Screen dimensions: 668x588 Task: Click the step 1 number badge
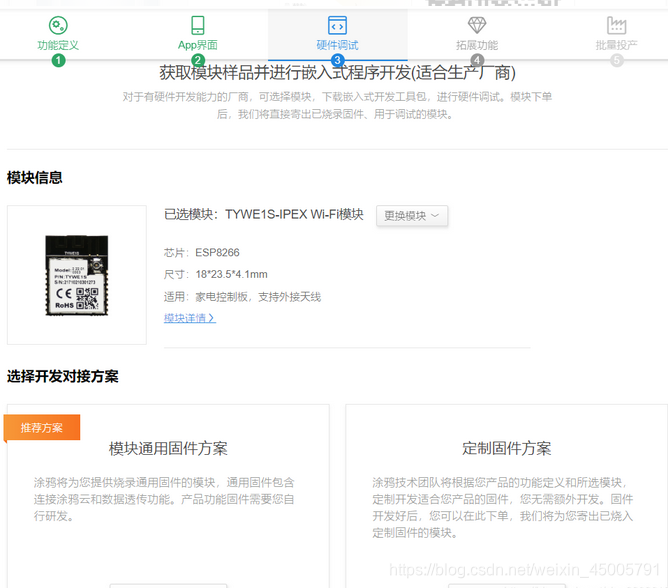tap(58, 60)
